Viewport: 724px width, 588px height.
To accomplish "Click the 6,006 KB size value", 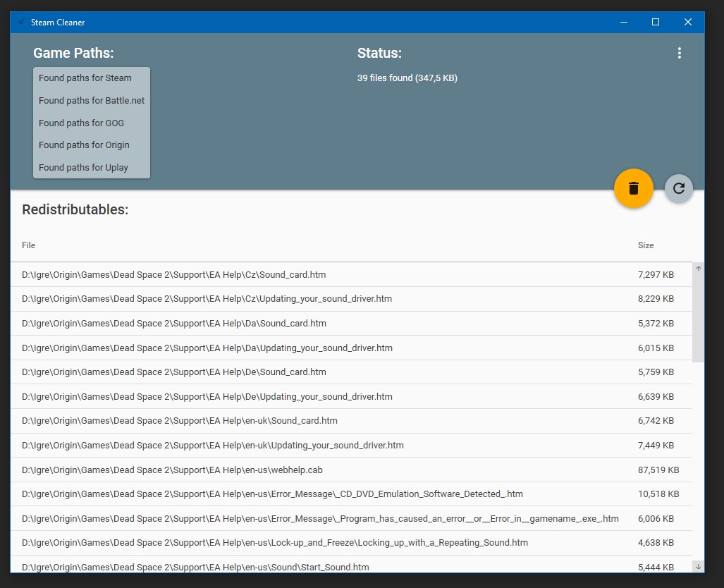I will (x=656, y=518).
